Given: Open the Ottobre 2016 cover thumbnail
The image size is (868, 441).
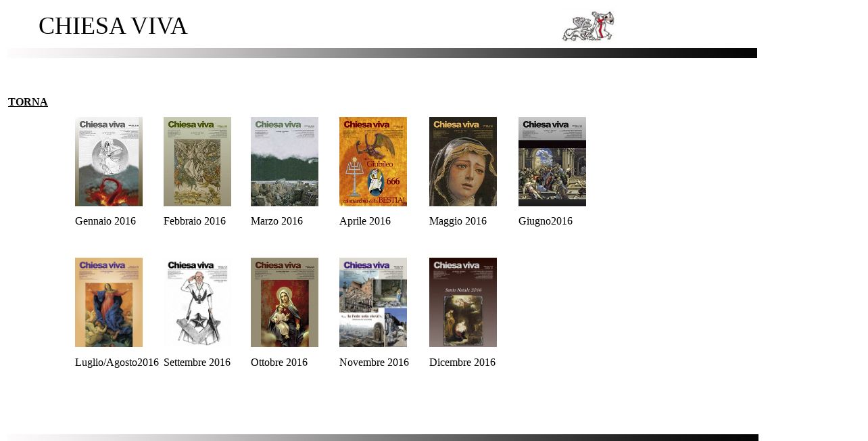Looking at the screenshot, I should (x=285, y=302).
